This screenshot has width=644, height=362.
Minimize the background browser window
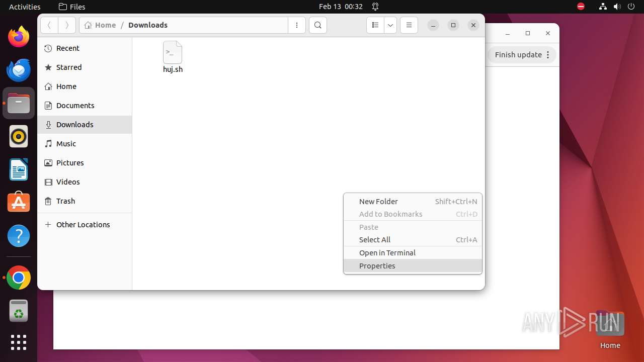[508, 33]
